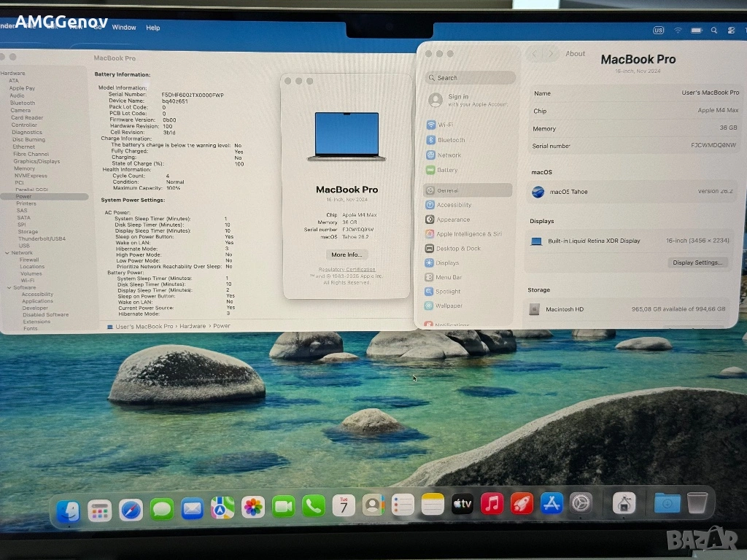Open Wi-Fi settings in System Settings sidebar
Viewport: 747px width, 560px height.
coord(444,125)
